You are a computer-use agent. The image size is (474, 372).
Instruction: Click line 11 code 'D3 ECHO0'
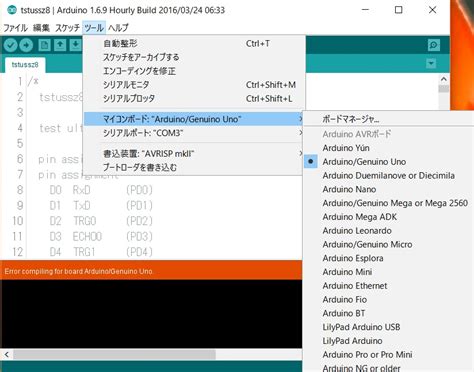(x=76, y=236)
